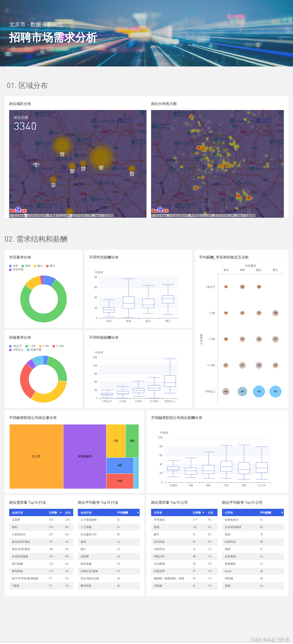
Task: Click the 博士 box in 不同学历薪酬分布 boxplot
Action: [x=168, y=299]
